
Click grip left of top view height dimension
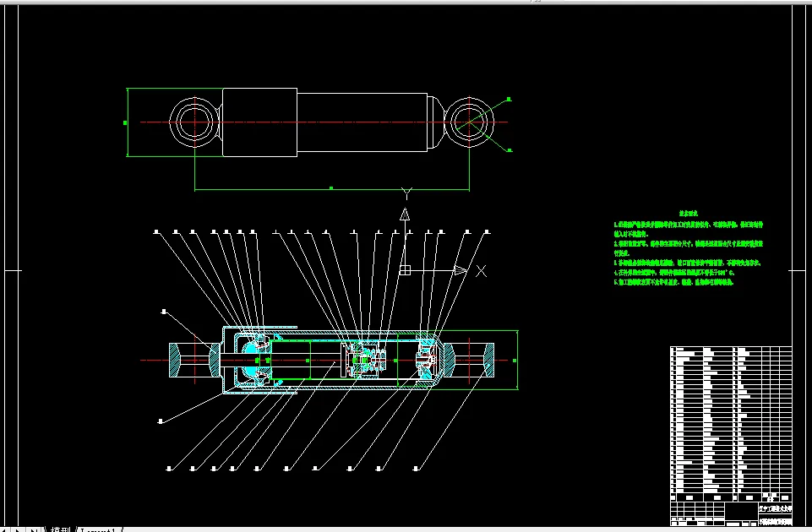[x=125, y=122]
